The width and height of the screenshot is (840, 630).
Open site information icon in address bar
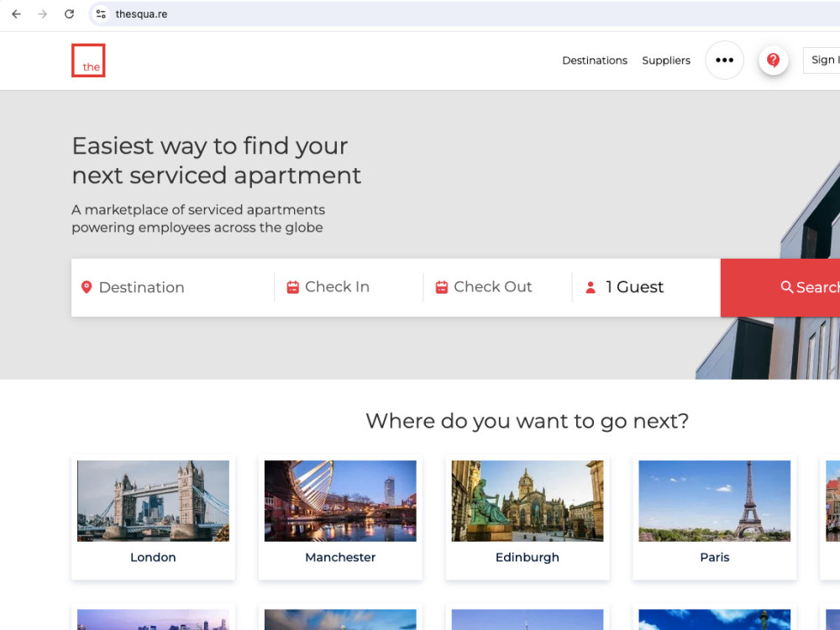tap(101, 14)
